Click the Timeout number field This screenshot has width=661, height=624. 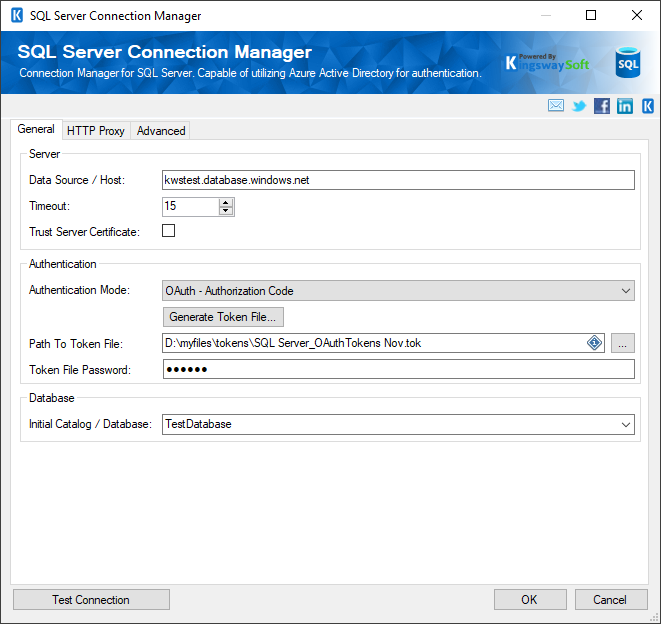(191, 206)
